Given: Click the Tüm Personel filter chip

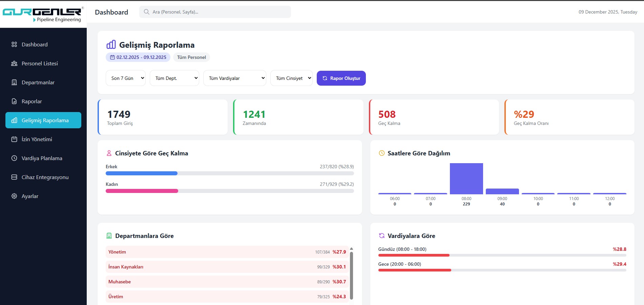Looking at the screenshot, I should click(x=191, y=57).
